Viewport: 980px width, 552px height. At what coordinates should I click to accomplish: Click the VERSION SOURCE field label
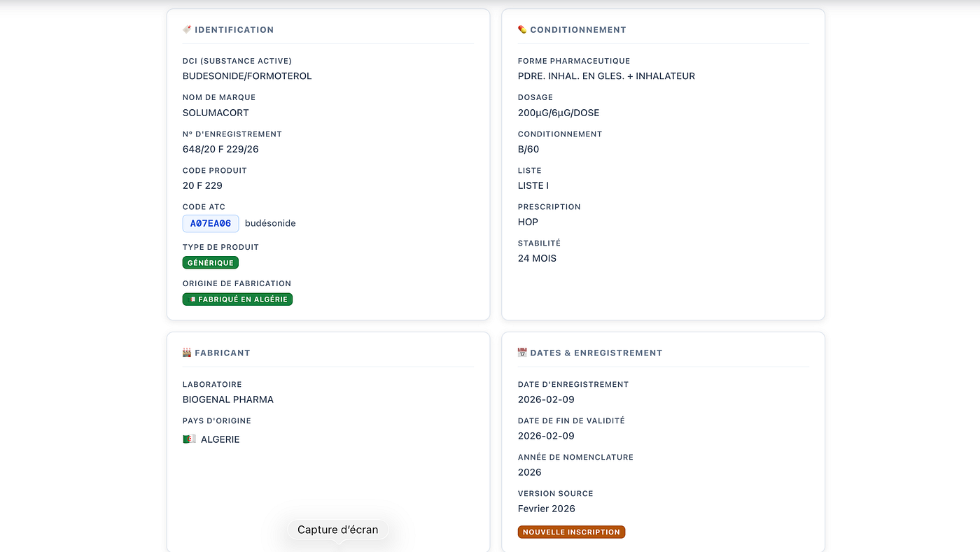(556, 493)
